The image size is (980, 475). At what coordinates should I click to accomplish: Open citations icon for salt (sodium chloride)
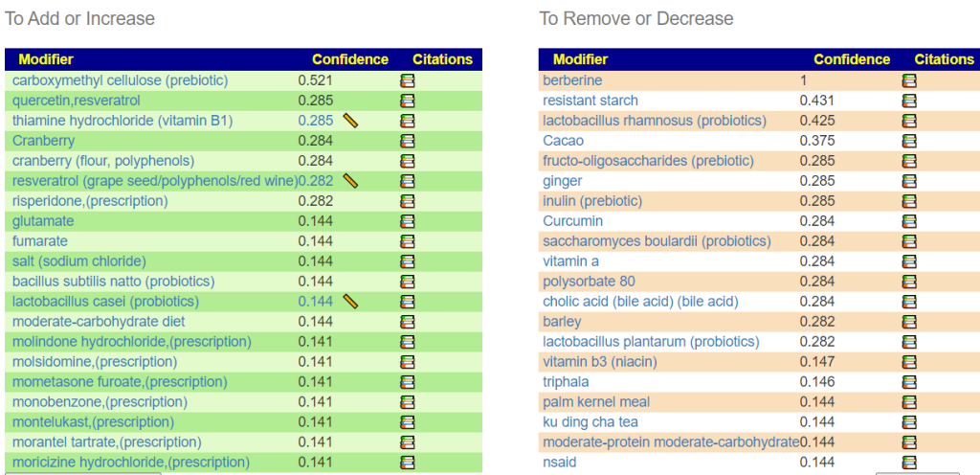click(x=408, y=261)
